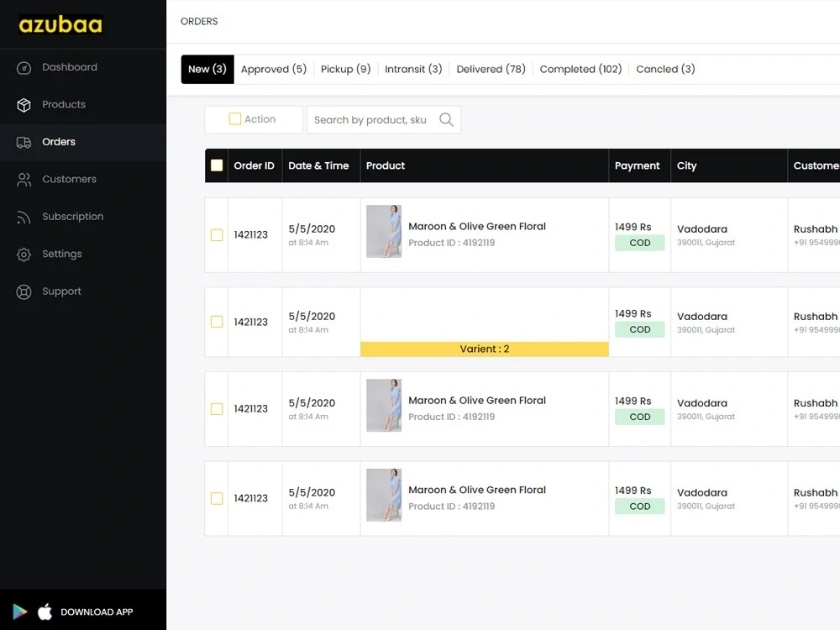Click the first row Vadodara city
The image size is (840, 630).
tap(701, 228)
